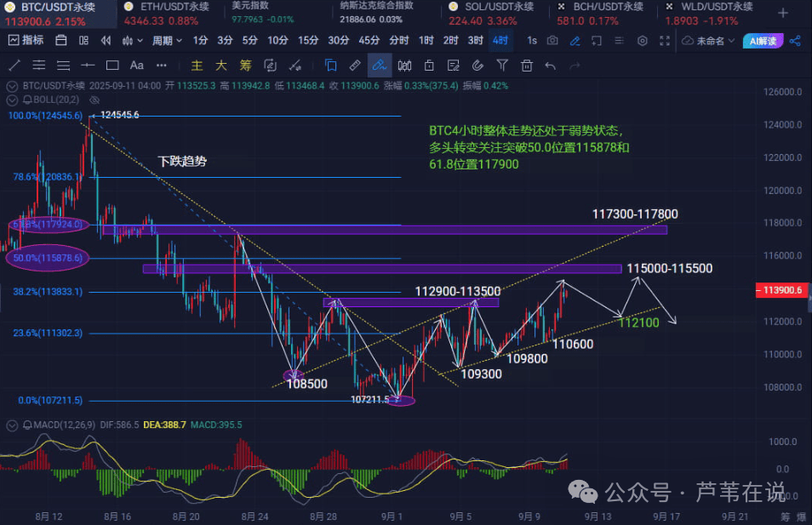Click the share icon next to AI解读
This screenshot has height=525, width=812.
[x=795, y=40]
